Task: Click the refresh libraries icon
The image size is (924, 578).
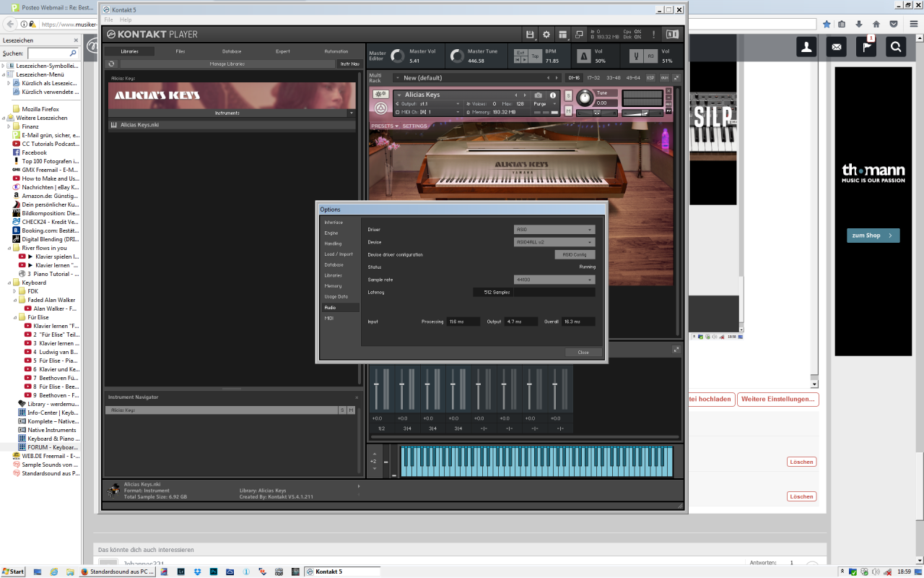Action: point(111,64)
